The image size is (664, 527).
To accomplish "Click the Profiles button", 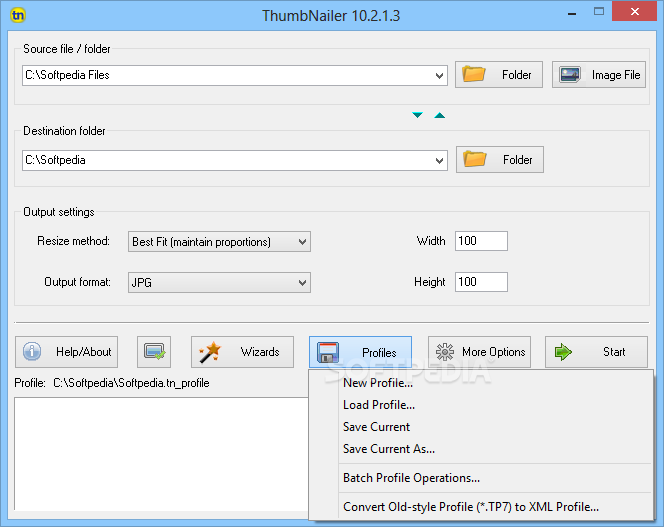I will click(360, 352).
